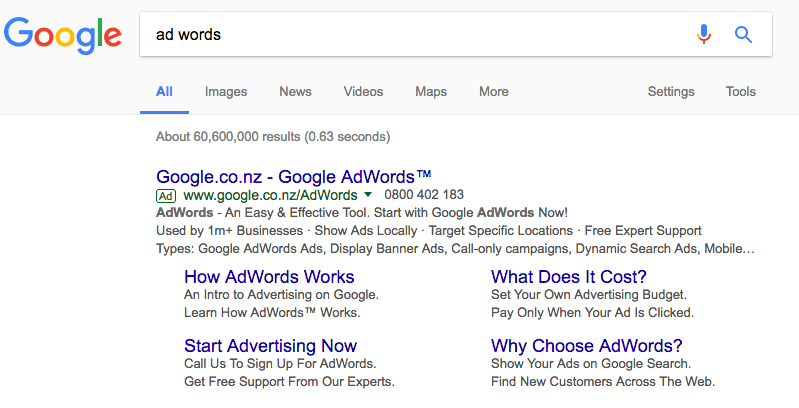The height and width of the screenshot is (408, 799).
Task: Click 'Show Your Ads on Google Search.' text
Action: click(x=591, y=364)
